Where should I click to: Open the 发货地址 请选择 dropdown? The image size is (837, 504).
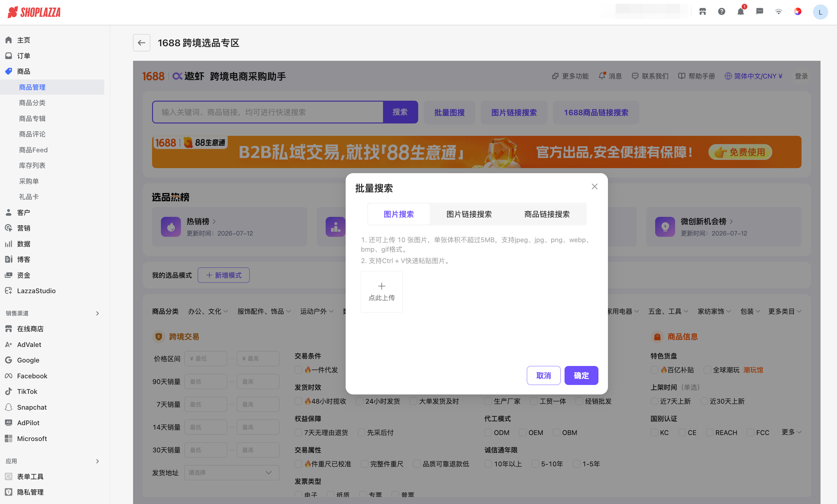[232, 473]
